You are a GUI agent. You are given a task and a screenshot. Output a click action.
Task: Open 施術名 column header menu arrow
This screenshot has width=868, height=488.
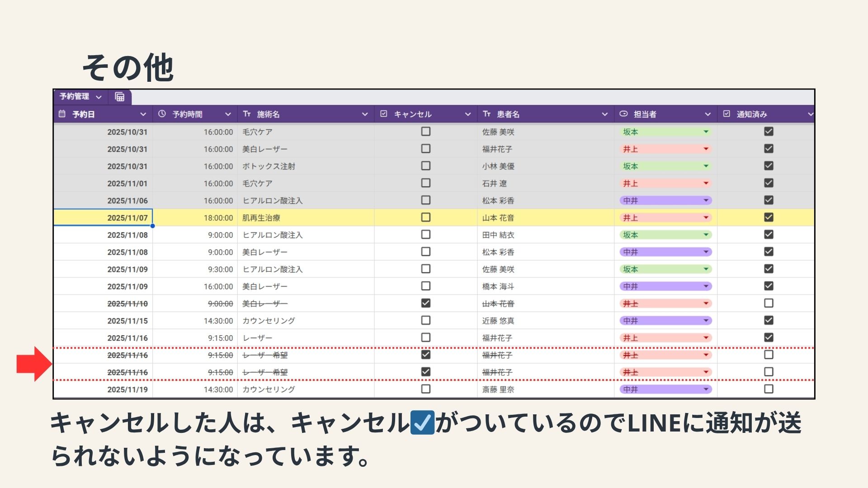365,114
